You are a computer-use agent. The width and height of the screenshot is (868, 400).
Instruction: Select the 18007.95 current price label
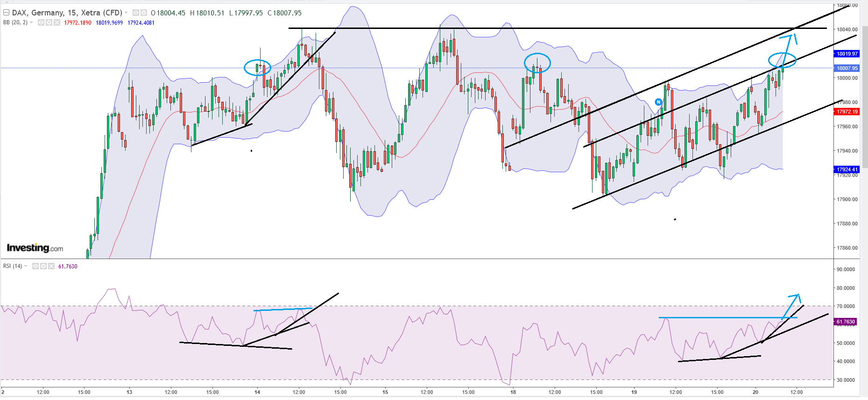click(847, 68)
